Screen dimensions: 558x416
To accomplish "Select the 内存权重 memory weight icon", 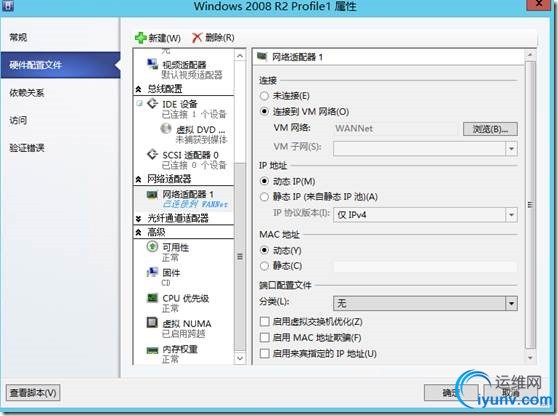I will tap(152, 351).
